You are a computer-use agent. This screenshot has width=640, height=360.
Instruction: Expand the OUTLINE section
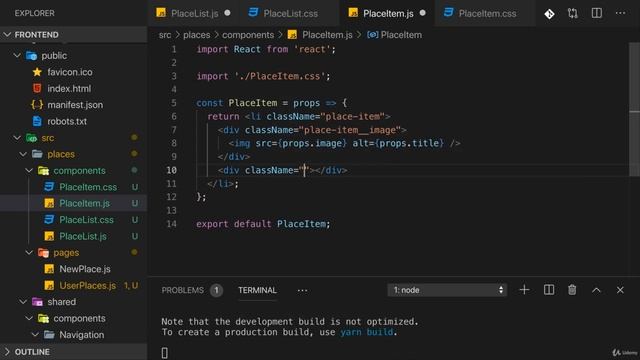click(32, 352)
